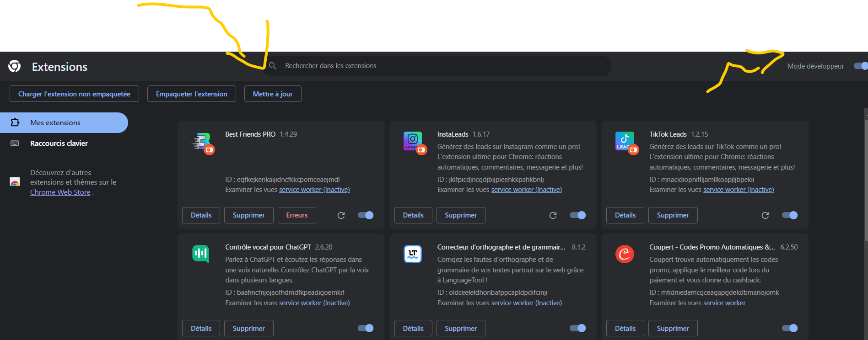Click the Coupert ID mfidniedemcgceagapgdekdbmanojomk
The image size is (868, 340).
tap(720, 292)
